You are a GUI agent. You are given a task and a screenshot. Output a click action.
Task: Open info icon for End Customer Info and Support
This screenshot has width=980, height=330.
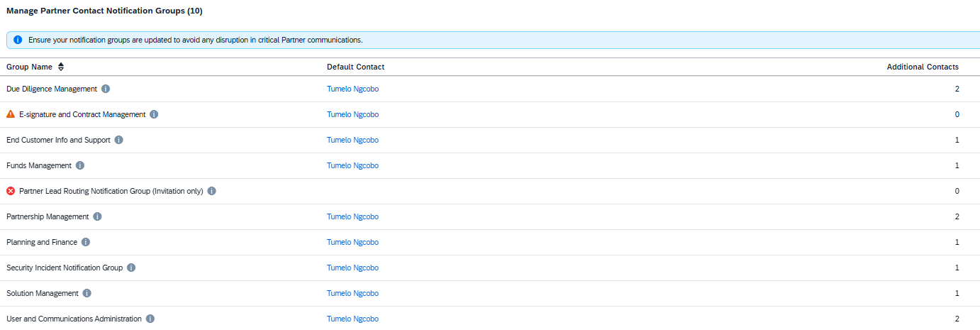click(x=119, y=140)
